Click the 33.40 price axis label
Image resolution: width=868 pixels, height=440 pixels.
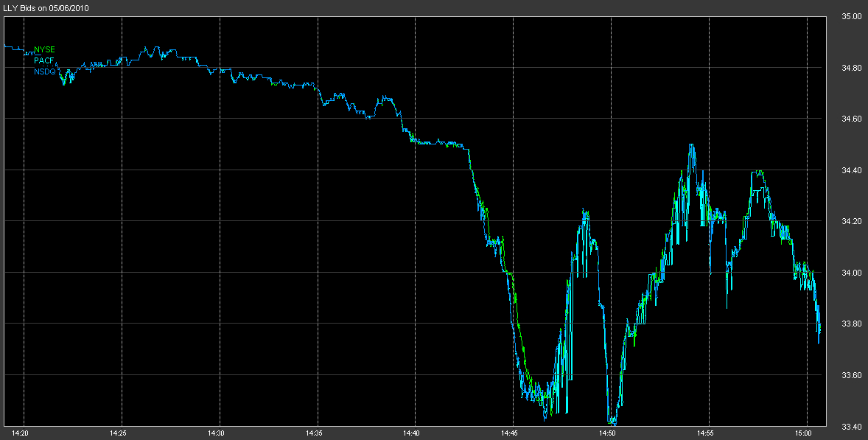pyautogui.click(x=852, y=426)
